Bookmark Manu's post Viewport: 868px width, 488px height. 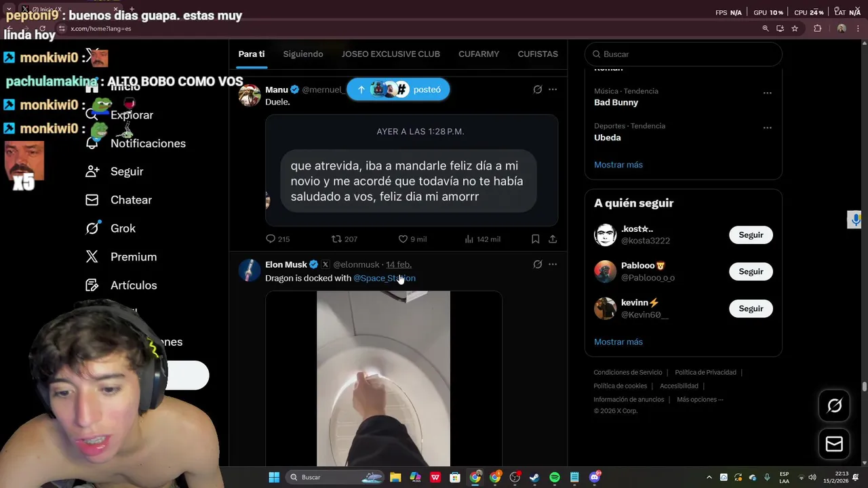[535, 239]
